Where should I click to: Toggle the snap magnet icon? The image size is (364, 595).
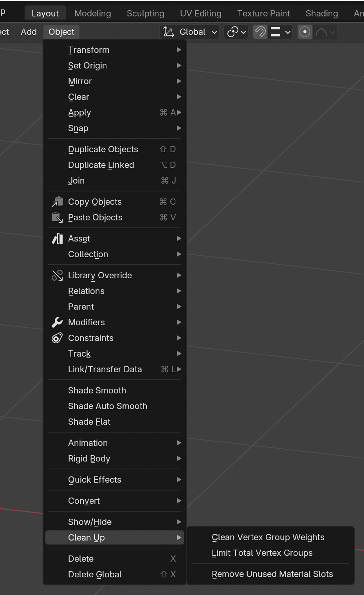click(260, 32)
